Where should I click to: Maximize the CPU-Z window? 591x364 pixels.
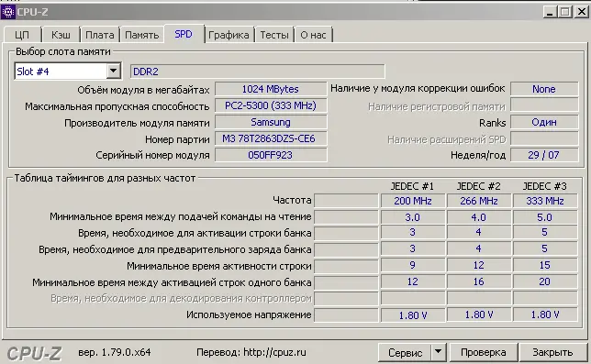[x=565, y=12]
